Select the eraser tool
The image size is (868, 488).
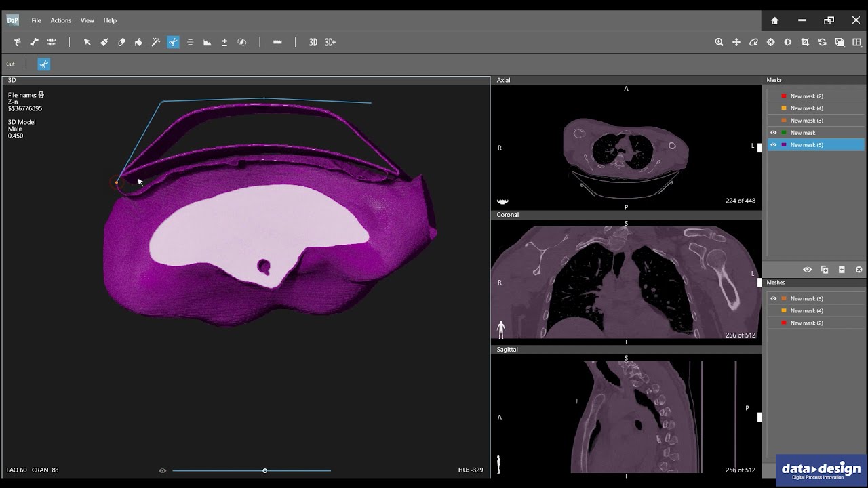coord(121,42)
